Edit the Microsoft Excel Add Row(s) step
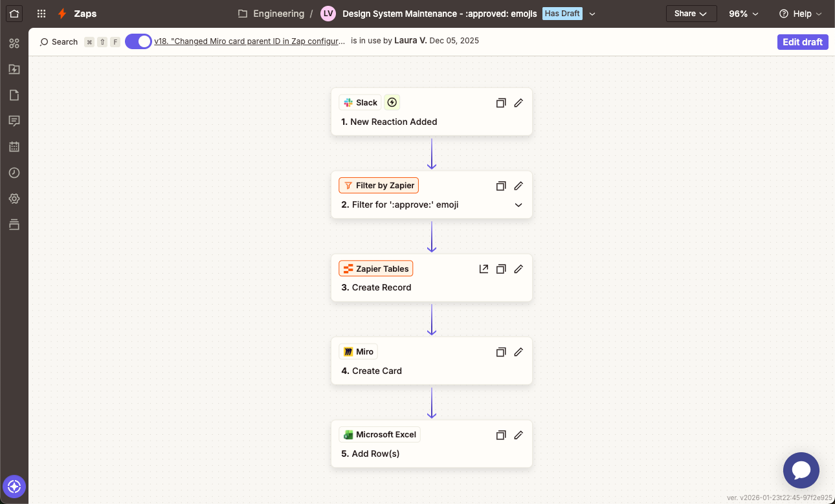835x504 pixels. 518,435
